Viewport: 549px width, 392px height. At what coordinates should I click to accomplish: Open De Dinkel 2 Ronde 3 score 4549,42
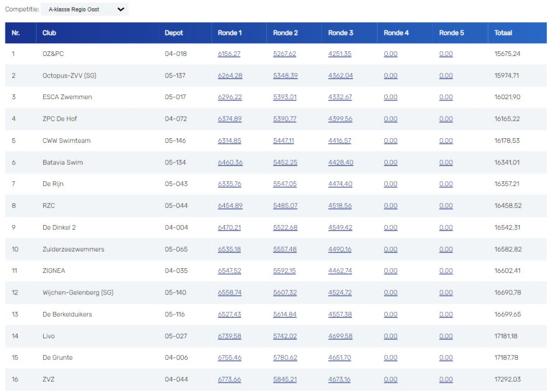(340, 228)
